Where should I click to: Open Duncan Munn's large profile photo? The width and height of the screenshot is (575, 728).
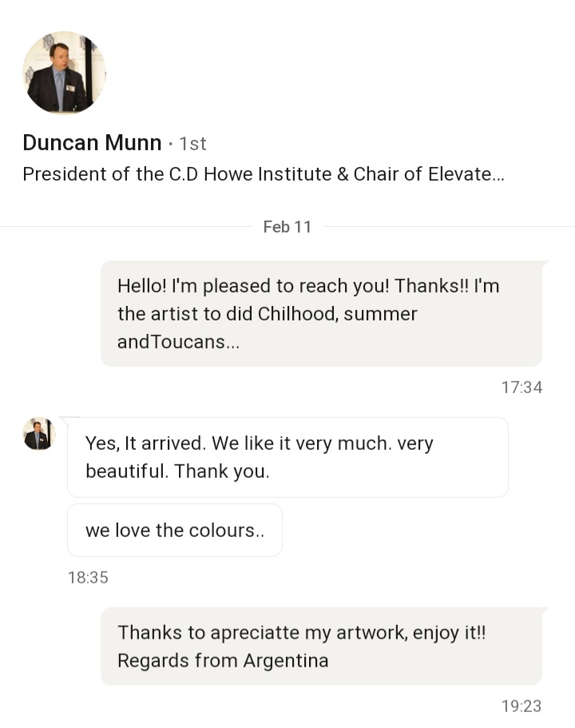pos(64,73)
